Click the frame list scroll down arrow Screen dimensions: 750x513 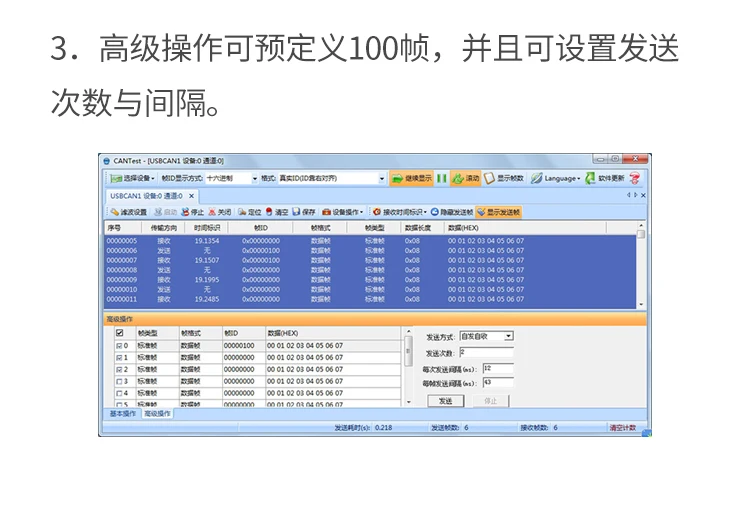(408, 402)
